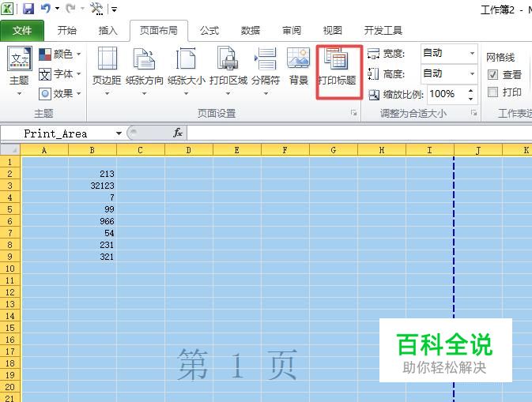The image size is (532, 402).
Task: Open the 纸张方向 orientation menu
Action: pyautogui.click(x=144, y=71)
